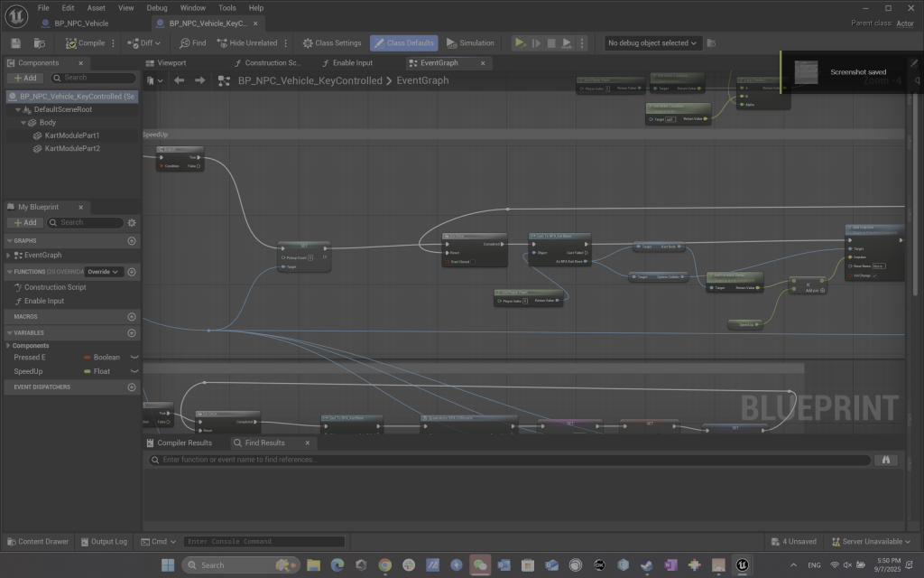Screen dimensions: 924x578
Task: Click the find references binoculars icon
Action: (x=886, y=460)
